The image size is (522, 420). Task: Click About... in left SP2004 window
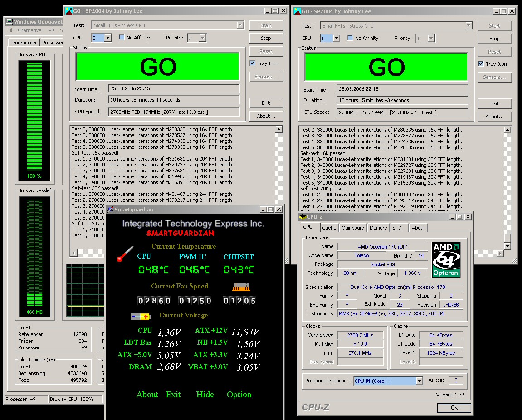266,116
